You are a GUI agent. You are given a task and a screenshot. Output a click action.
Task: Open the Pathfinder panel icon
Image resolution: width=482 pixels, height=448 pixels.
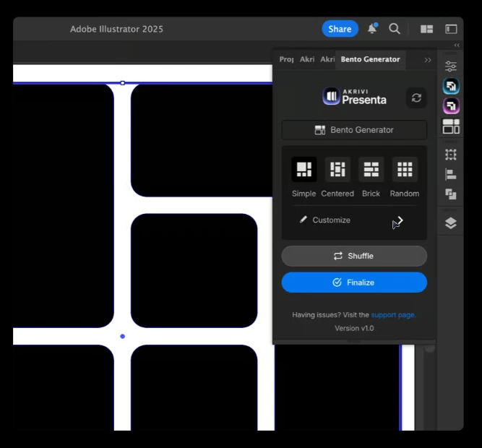click(451, 194)
